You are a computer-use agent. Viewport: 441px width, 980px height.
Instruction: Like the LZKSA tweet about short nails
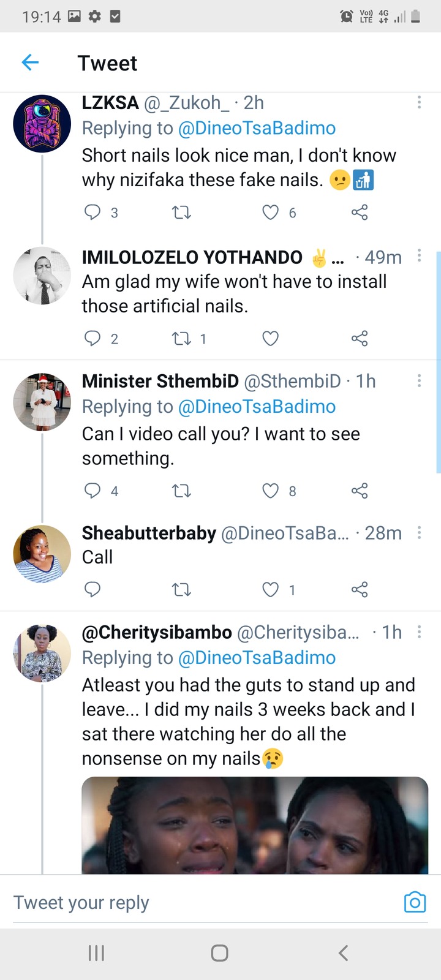270,213
